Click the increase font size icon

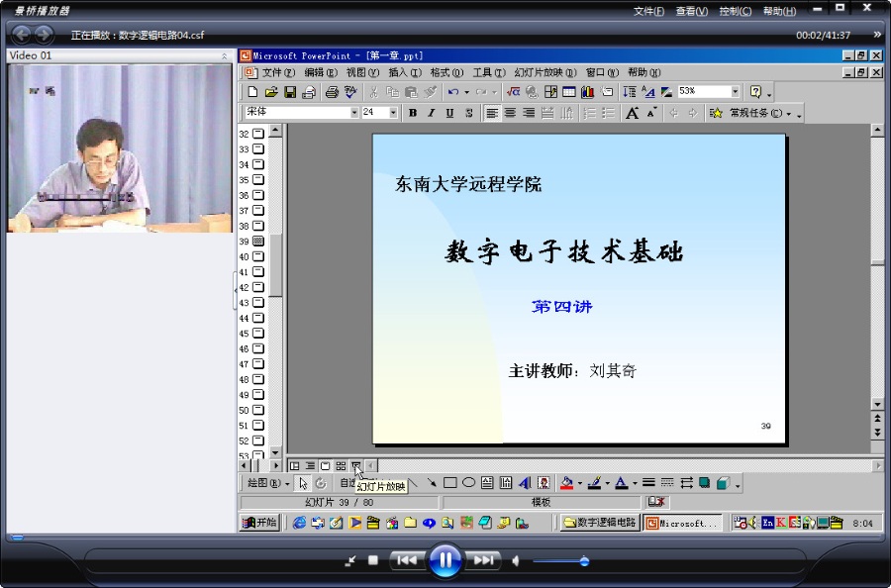pyautogui.click(x=632, y=113)
